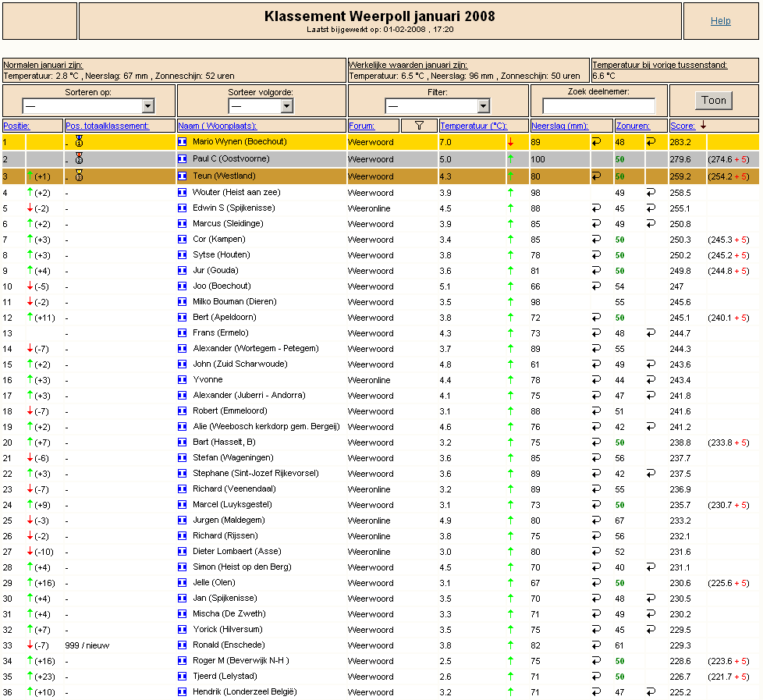This screenshot has height=700, width=763.
Task: Click the red down arrow in Mario Wynen's temperature cell
Action: click(x=510, y=142)
